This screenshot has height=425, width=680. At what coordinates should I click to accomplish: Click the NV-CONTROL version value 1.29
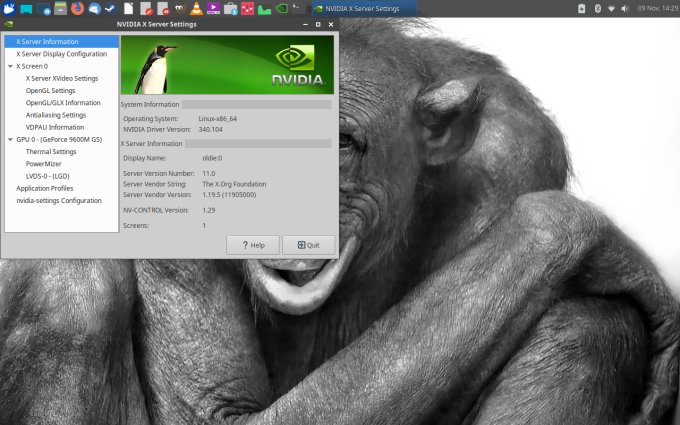pyautogui.click(x=209, y=210)
